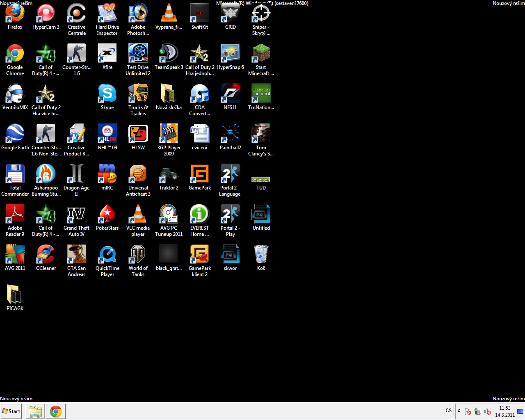Select Portal 2 - Language icon
Image resolution: width=525 pixels, height=420 pixels.
point(231,180)
